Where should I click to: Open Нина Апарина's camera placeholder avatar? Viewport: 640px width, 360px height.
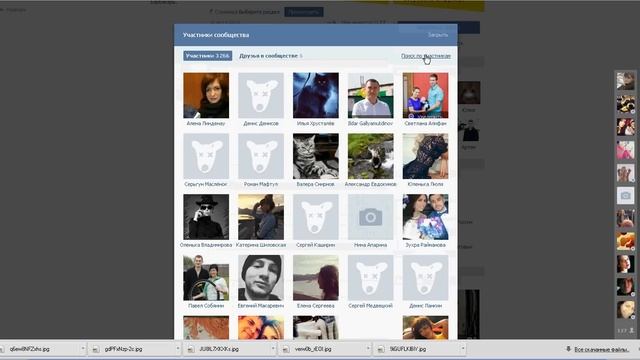371,217
